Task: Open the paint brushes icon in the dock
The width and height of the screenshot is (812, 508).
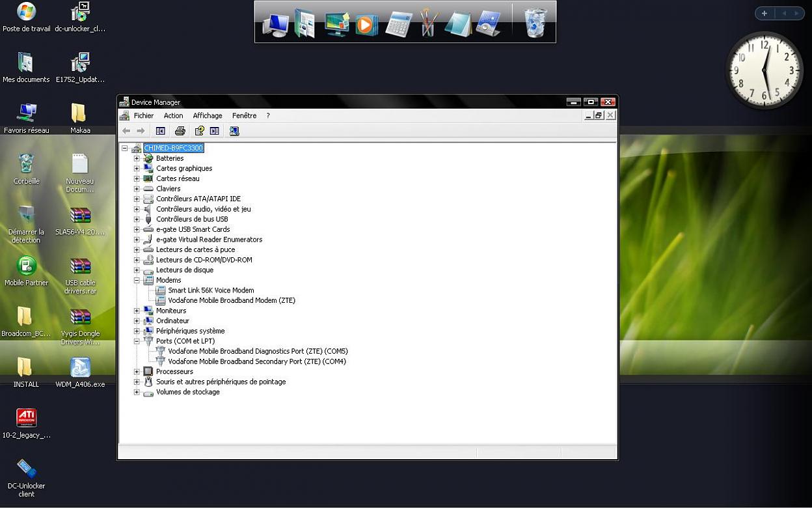Action: click(428, 23)
